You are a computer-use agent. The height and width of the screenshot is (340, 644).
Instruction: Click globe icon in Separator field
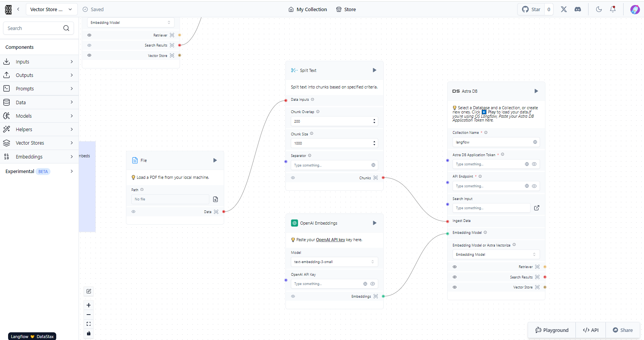373,165
